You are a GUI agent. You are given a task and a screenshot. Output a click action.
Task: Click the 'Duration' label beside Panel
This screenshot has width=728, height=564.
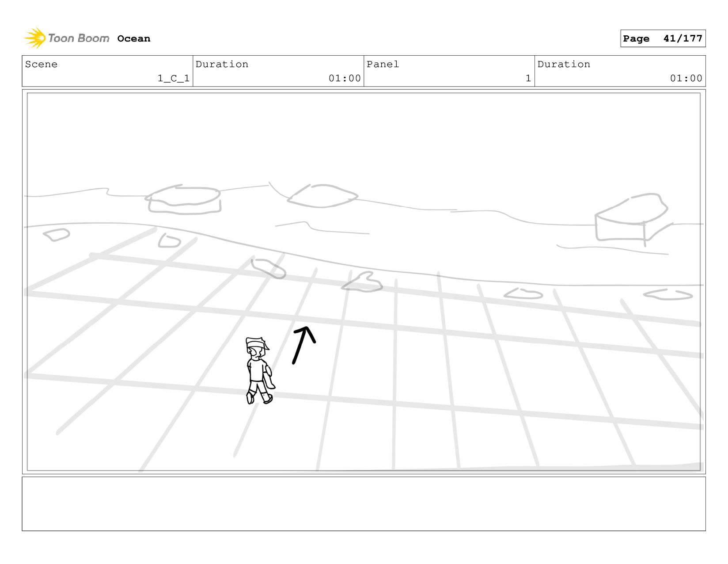[x=564, y=65]
